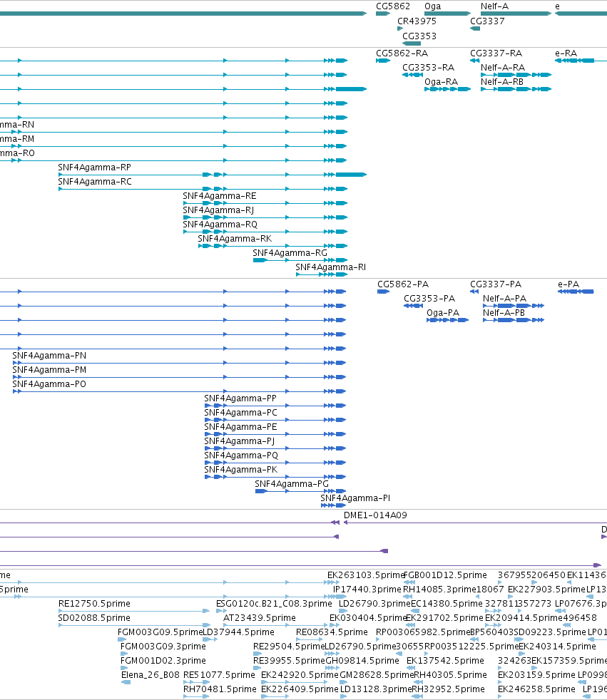Select EST RH40305.5prime label
The width and height of the screenshot is (607, 700).
tap(450, 676)
